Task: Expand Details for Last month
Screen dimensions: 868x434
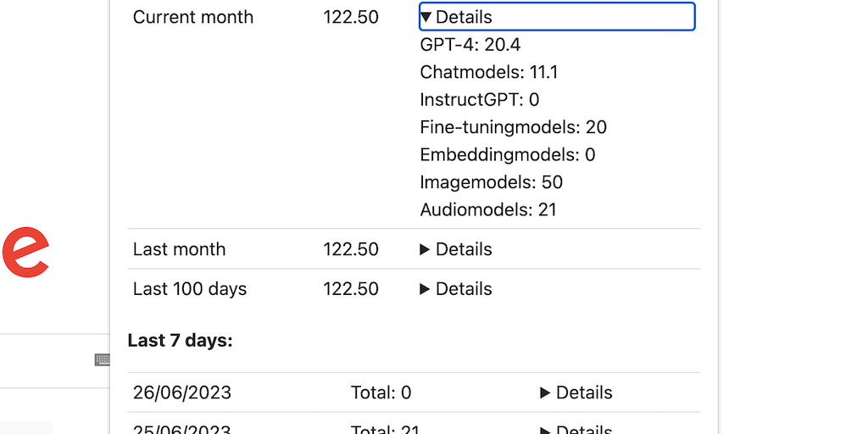Action: pyautogui.click(x=456, y=249)
